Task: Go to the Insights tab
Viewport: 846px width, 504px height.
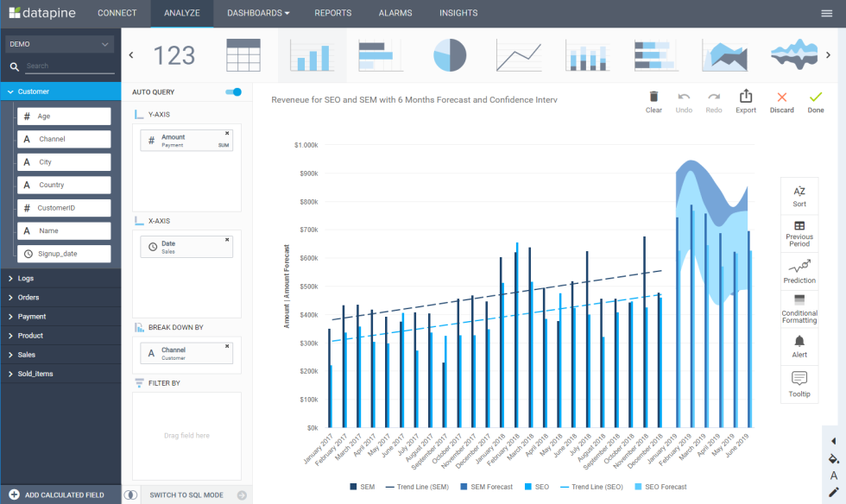Action: tap(458, 13)
